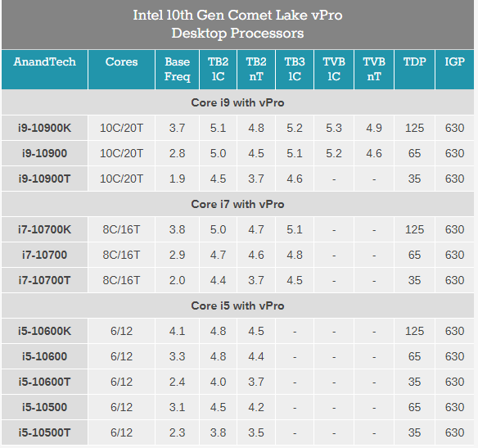
Task: Select the TDP column header
Action: [414, 70]
